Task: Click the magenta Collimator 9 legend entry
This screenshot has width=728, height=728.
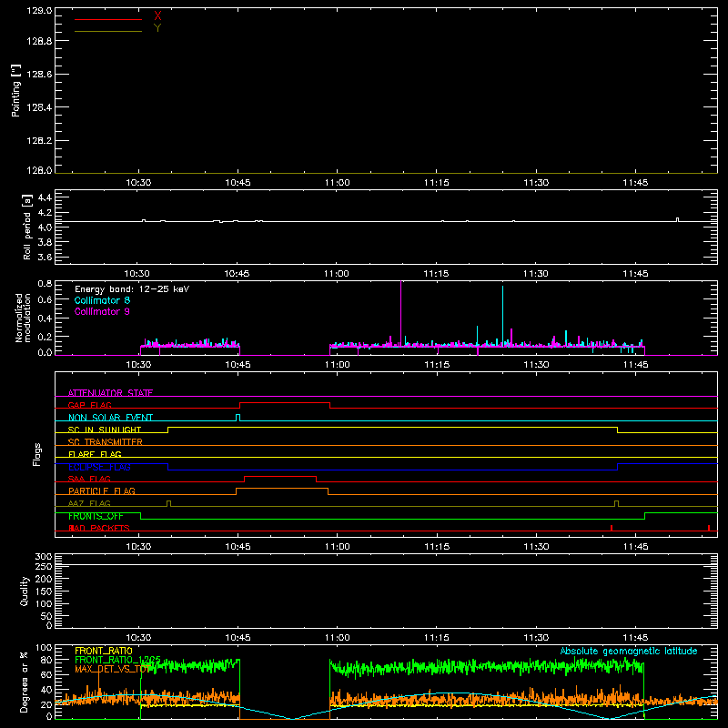Action: [102, 311]
